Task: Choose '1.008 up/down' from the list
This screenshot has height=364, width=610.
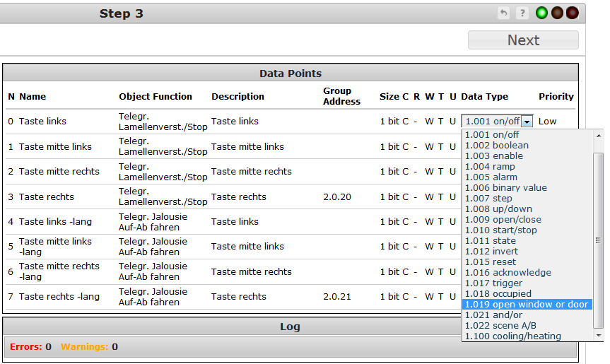Action: [498, 209]
